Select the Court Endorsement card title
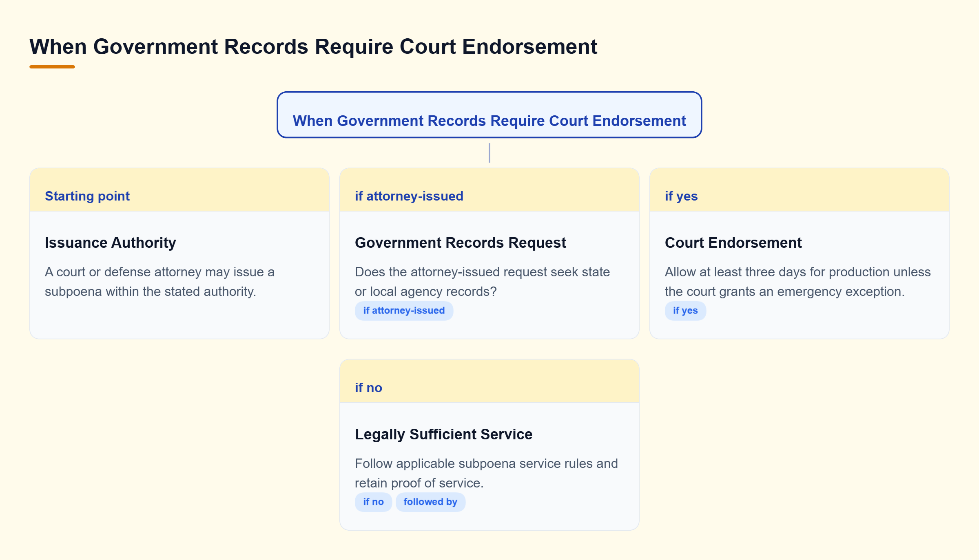Screen dimensions: 979x560 pyautogui.click(x=733, y=243)
